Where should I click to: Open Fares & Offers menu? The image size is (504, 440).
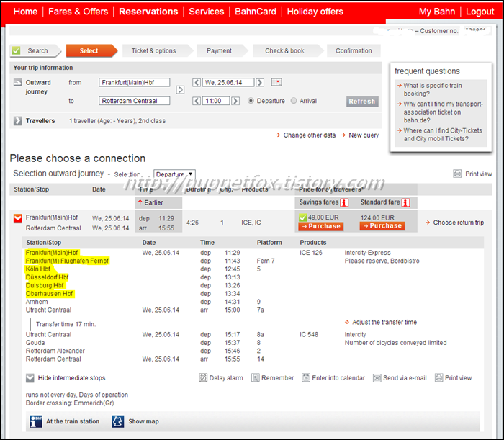(78, 12)
